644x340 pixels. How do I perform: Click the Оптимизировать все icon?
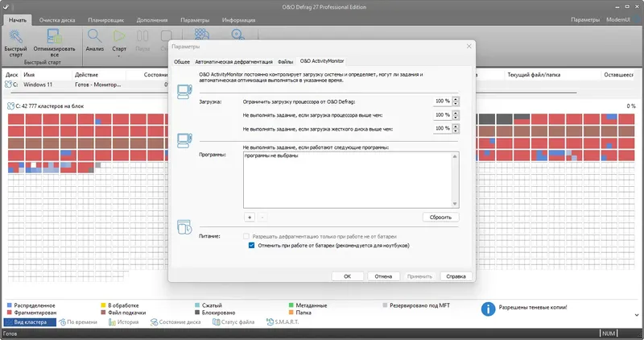pyautogui.click(x=54, y=36)
